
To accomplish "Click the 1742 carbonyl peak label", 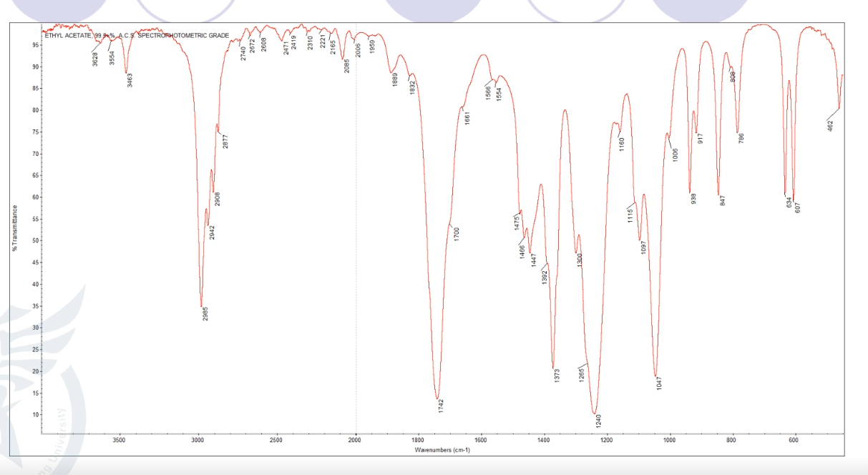I will point(442,406).
